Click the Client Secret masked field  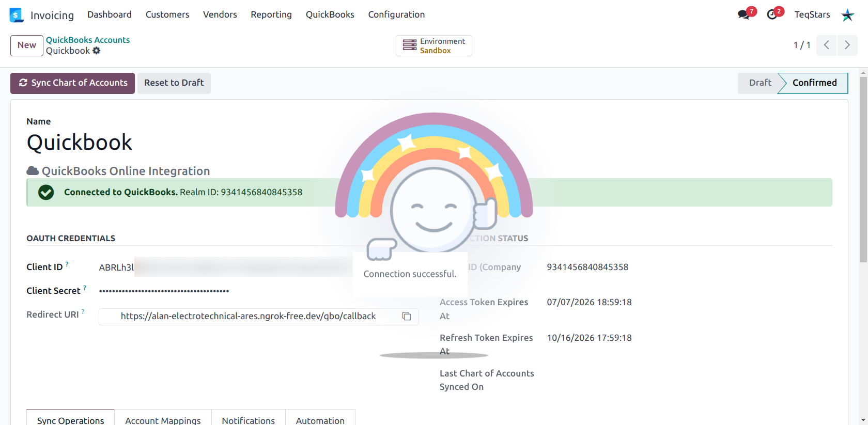click(x=164, y=291)
